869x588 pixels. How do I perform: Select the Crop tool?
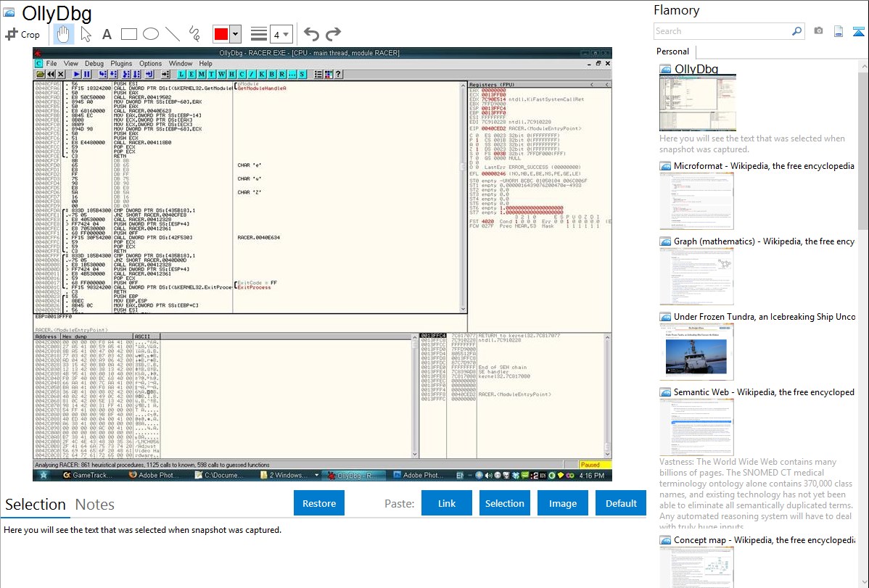tap(22, 34)
